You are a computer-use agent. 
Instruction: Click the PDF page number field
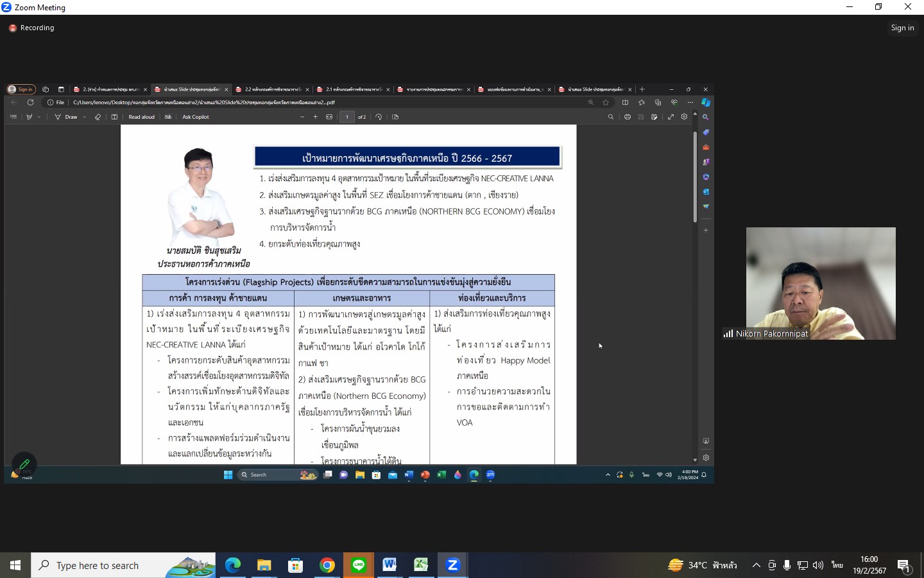click(x=346, y=117)
